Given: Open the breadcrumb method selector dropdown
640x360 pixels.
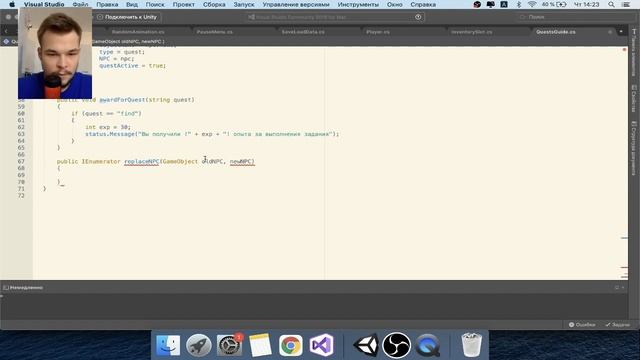Looking at the screenshot, I should pyautogui.click(x=129, y=42).
